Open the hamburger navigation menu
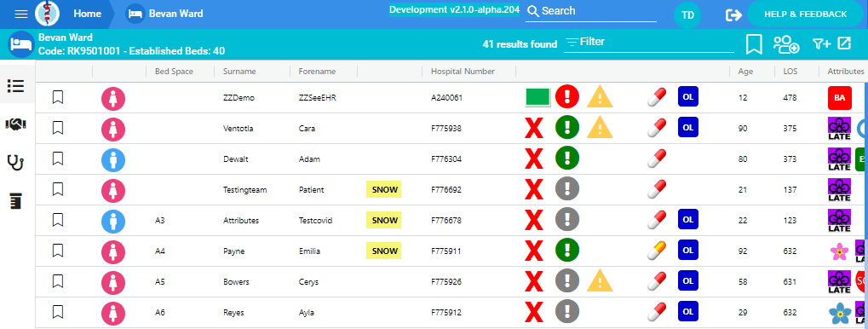868x329 pixels. click(x=21, y=14)
